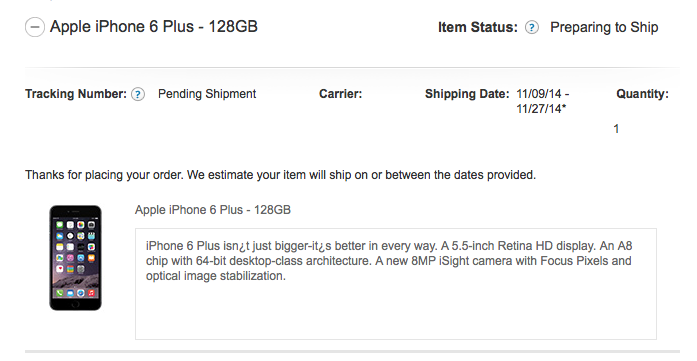Click the Tracking Number label

[76, 94]
